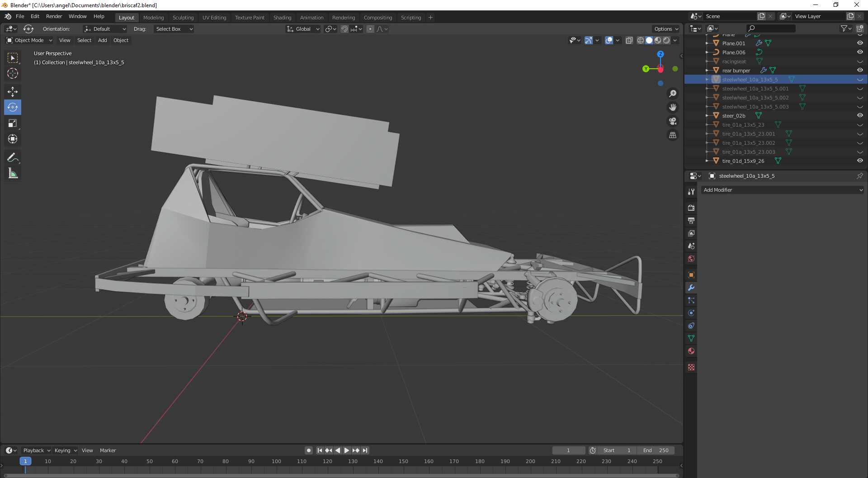Screen dimensions: 868x478
Task: Expand the rear bumper tree item
Action: pos(707,70)
